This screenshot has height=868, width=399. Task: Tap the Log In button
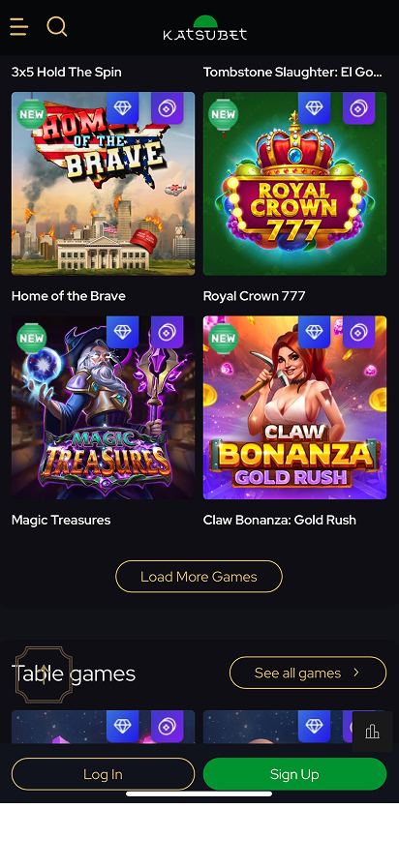(x=103, y=774)
